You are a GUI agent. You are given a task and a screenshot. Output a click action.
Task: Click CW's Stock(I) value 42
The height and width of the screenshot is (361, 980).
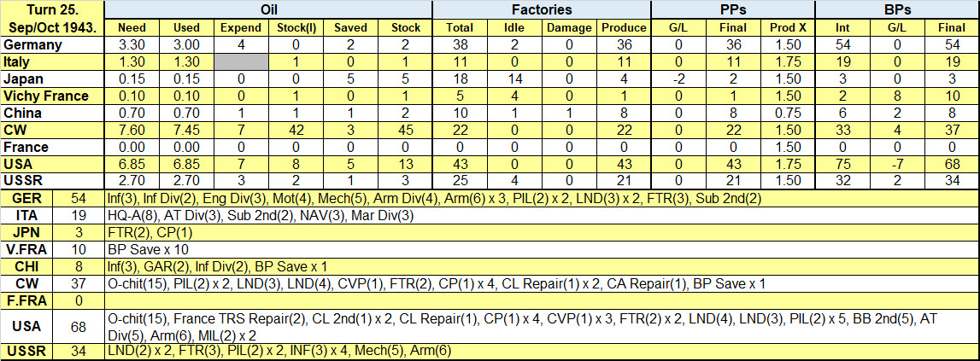tap(296, 131)
